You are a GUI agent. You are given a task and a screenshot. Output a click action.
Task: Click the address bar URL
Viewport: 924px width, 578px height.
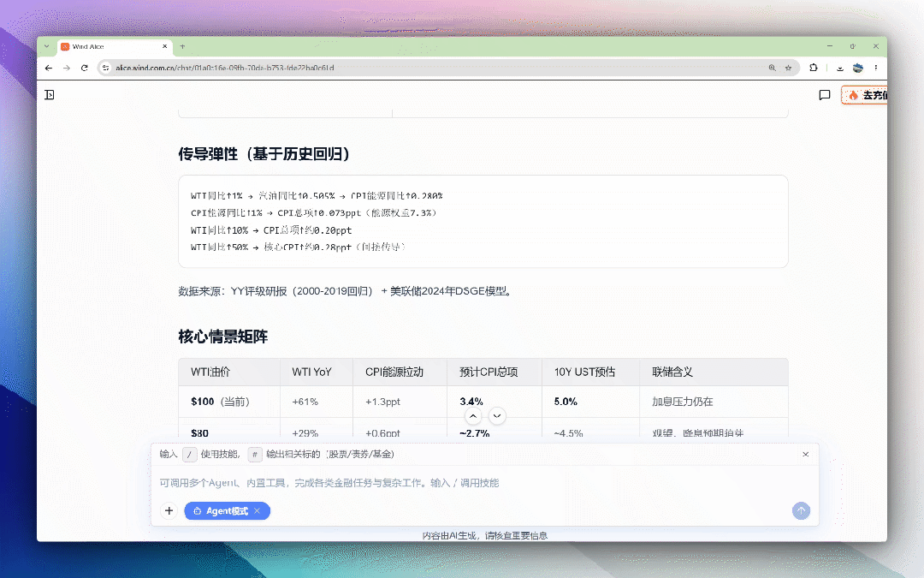[224, 68]
